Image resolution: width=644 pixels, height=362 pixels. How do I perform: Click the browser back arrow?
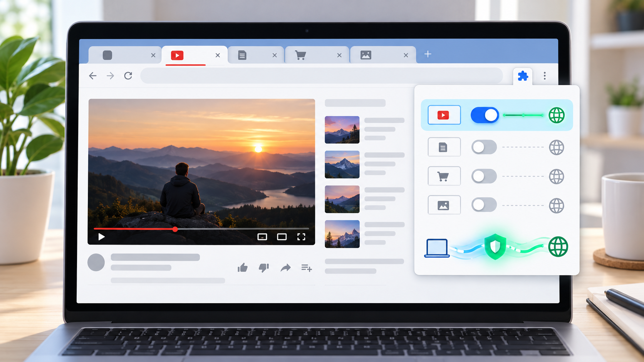pos(93,76)
